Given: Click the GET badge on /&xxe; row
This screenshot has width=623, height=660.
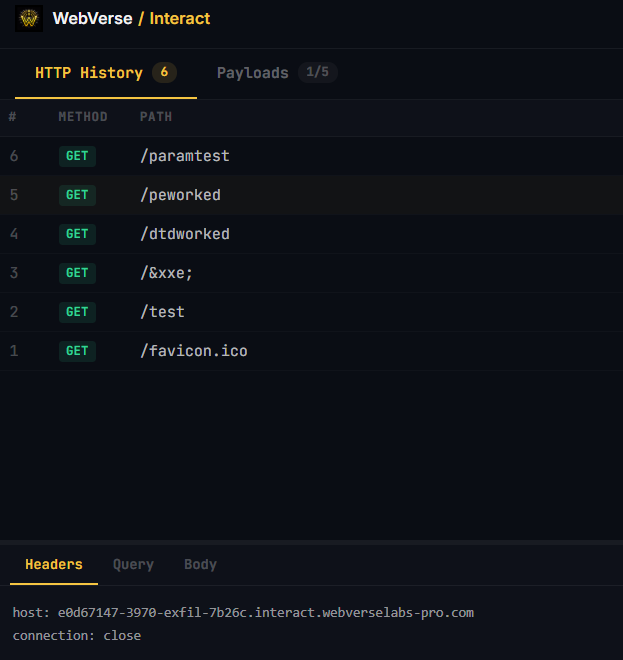Looking at the screenshot, I should [77, 273].
